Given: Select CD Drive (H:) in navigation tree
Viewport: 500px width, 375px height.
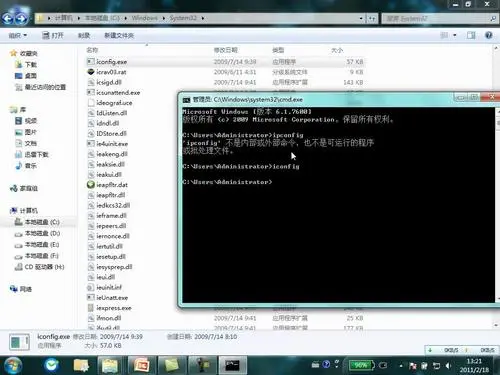Looking at the screenshot, I should [x=39, y=267].
